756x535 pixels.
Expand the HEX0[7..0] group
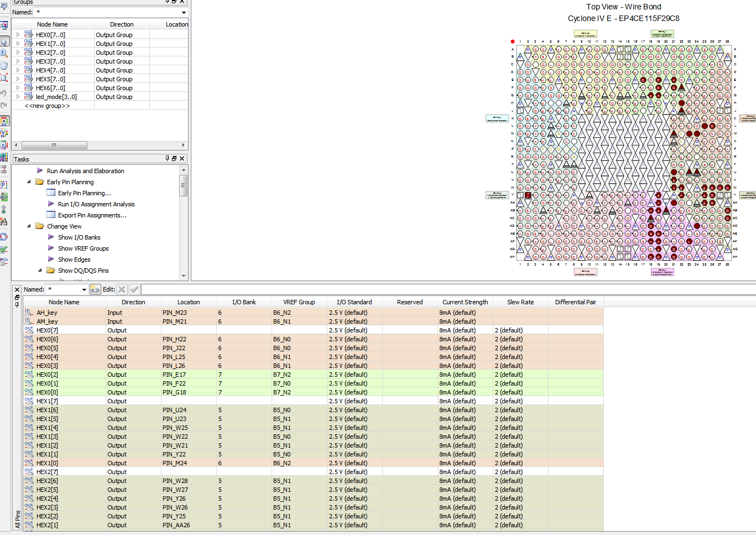pos(18,35)
